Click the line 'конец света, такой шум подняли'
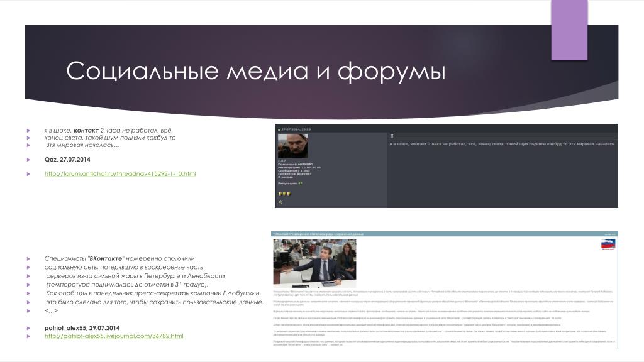 [109, 138]
